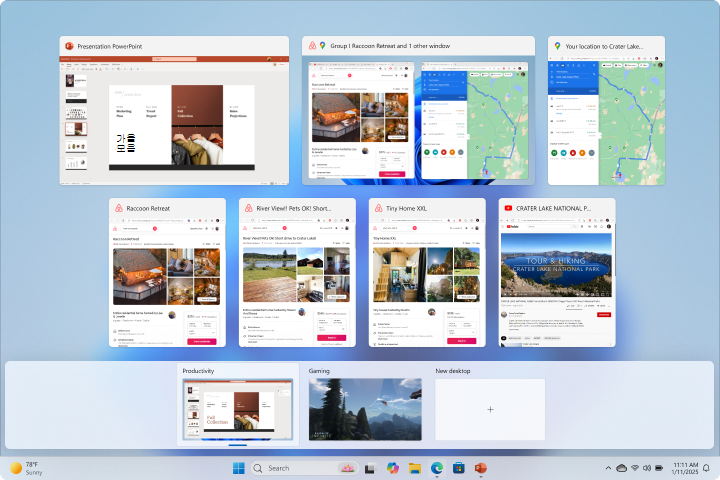Click the battery status tray icon
Image resolution: width=720 pixels, height=480 pixels.
[x=659, y=468]
